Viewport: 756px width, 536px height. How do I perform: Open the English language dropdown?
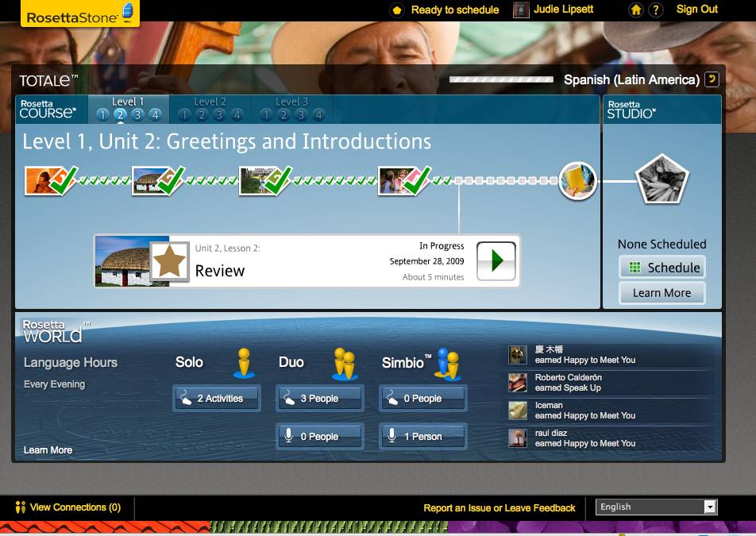656,507
